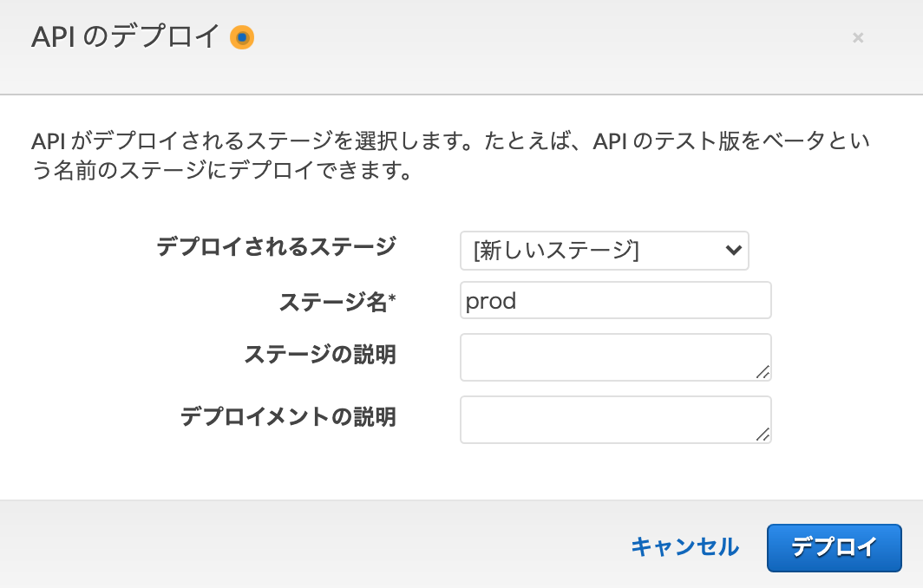The width and height of the screenshot is (923, 588).
Task: Click the blue デプロイ button
Action: pos(835,548)
